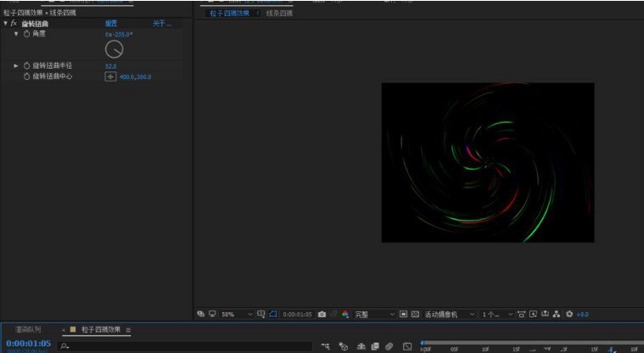Viewport: 644px width, 353px height.
Task: Click the +0.0 exposure value
Action: (x=582, y=314)
